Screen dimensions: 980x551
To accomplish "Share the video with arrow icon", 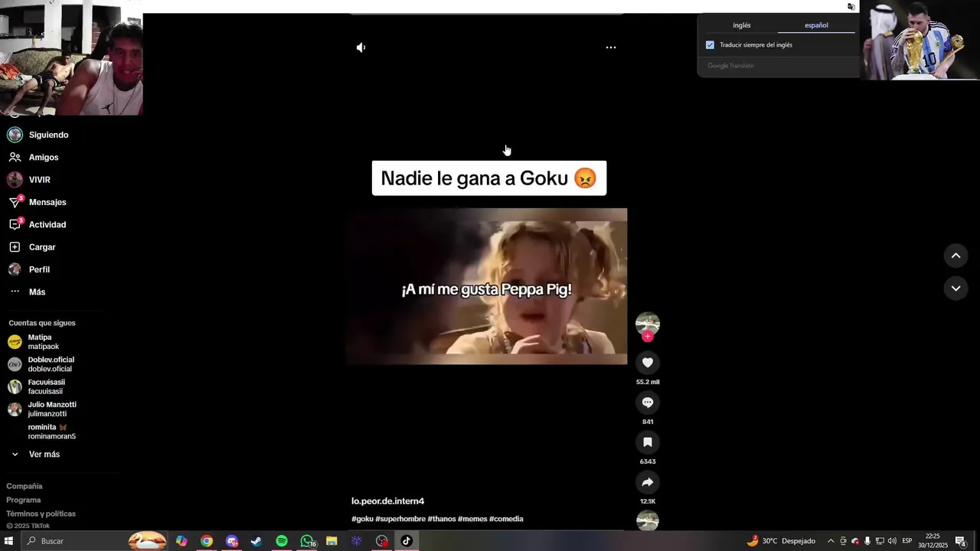I will pyautogui.click(x=648, y=482).
